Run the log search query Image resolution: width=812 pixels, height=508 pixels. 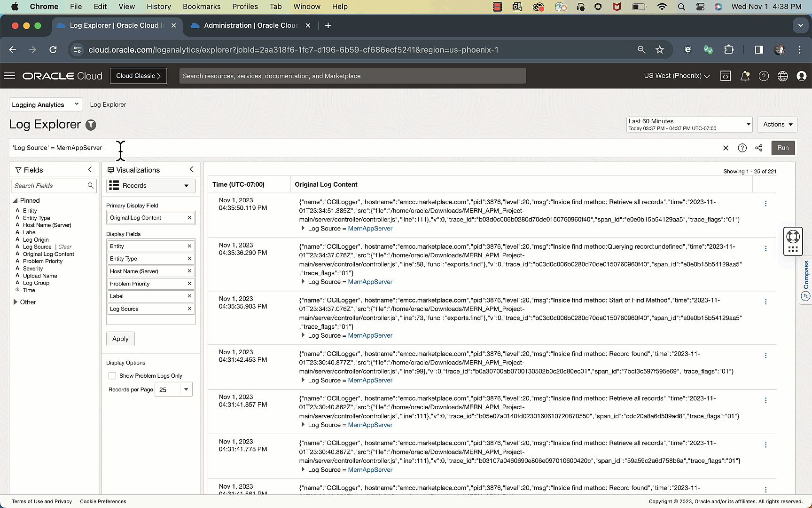click(783, 148)
